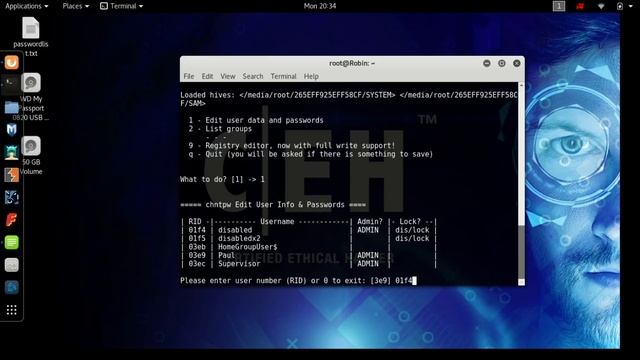
Task: Close the root@Robin terminal window
Action: click(517, 63)
